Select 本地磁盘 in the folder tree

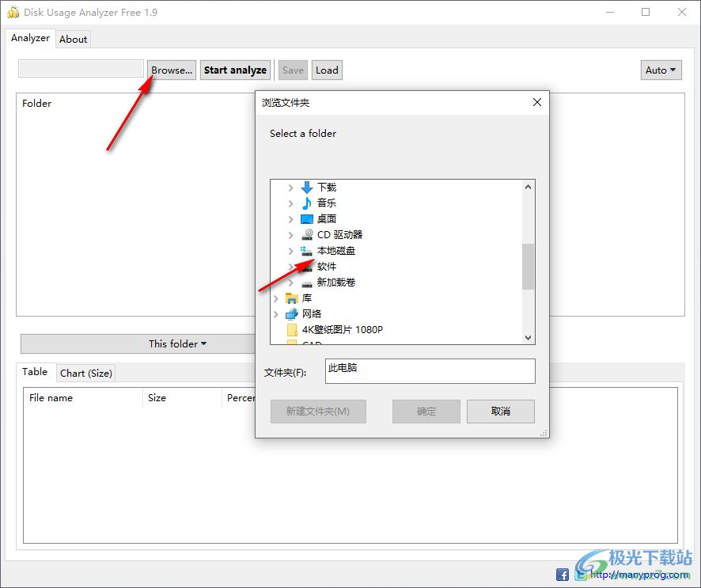point(336,251)
